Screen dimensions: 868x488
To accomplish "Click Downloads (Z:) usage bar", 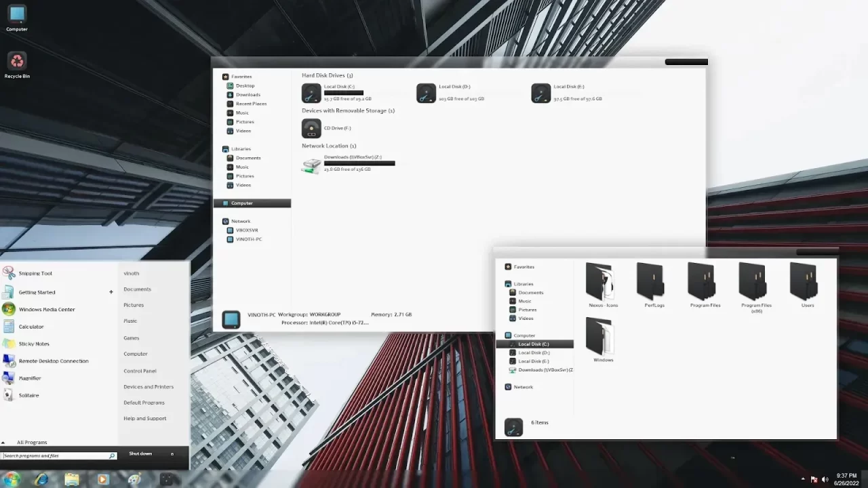I will [359, 163].
